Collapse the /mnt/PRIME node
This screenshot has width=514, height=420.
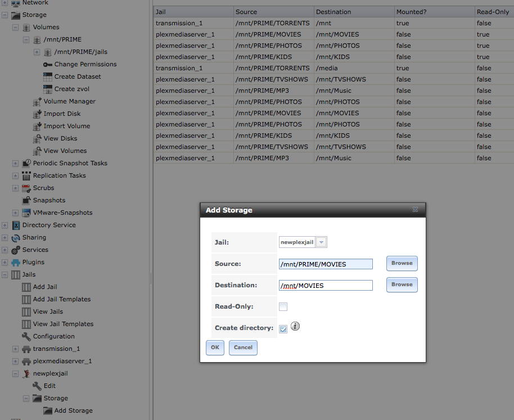pyautogui.click(x=26, y=40)
